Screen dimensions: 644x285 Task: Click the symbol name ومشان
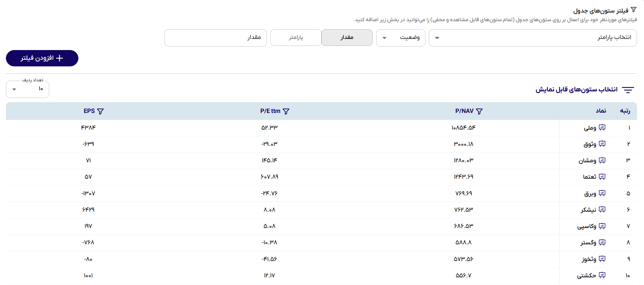click(587, 161)
